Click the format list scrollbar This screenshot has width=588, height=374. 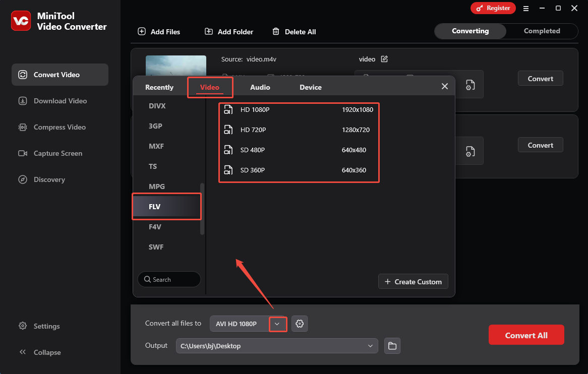[203, 209]
